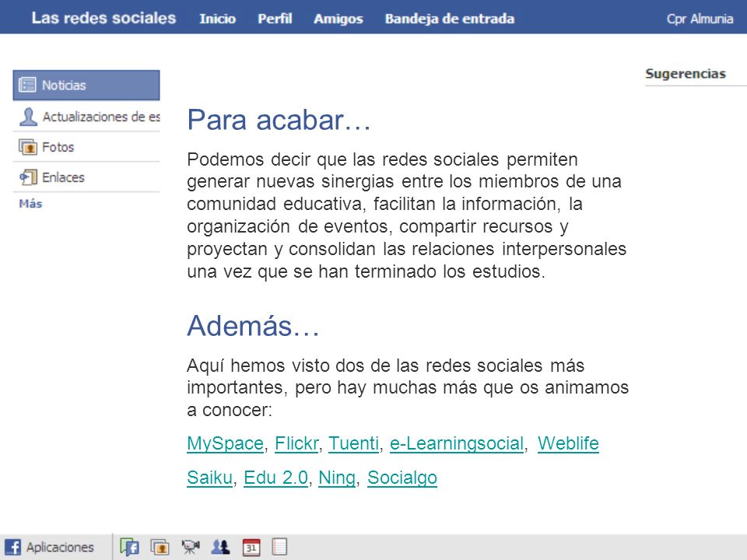Click the Las redes sociales title
The height and width of the screenshot is (560, 747).
(x=103, y=18)
